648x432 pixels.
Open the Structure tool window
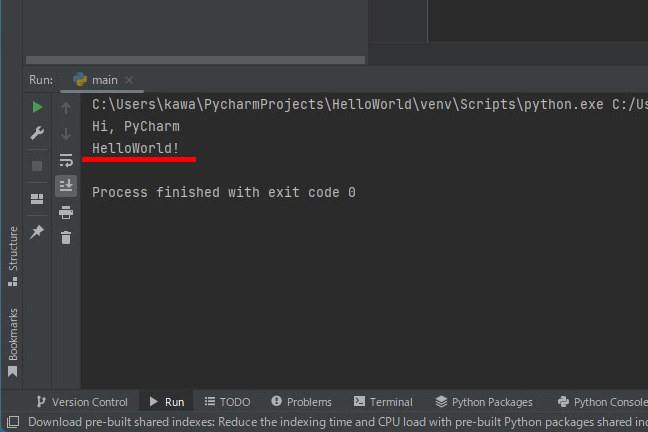13,256
